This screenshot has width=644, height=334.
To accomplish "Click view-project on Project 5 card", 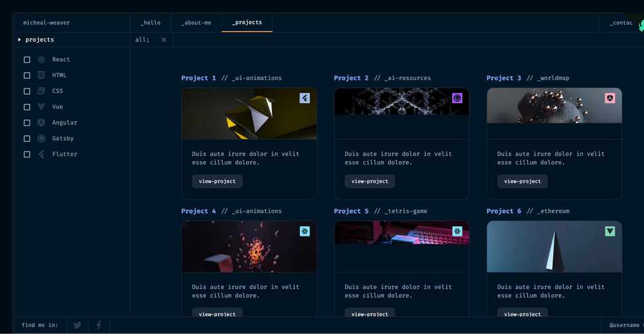I will pos(370,313).
